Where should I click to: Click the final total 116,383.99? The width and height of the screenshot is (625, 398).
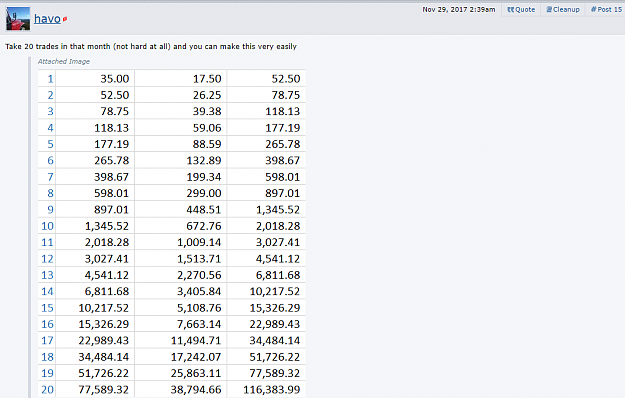266,389
